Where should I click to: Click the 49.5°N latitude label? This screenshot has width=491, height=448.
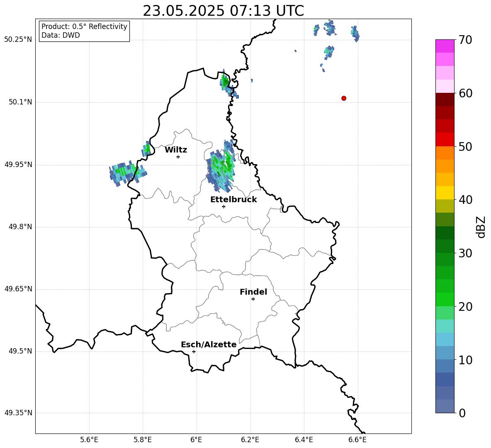(21, 351)
